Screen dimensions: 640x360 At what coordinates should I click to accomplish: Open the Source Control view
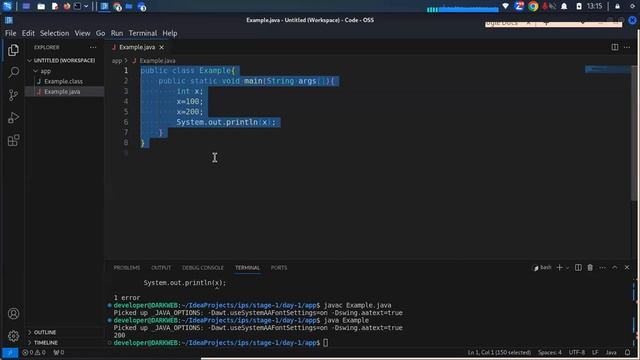[x=13, y=95]
